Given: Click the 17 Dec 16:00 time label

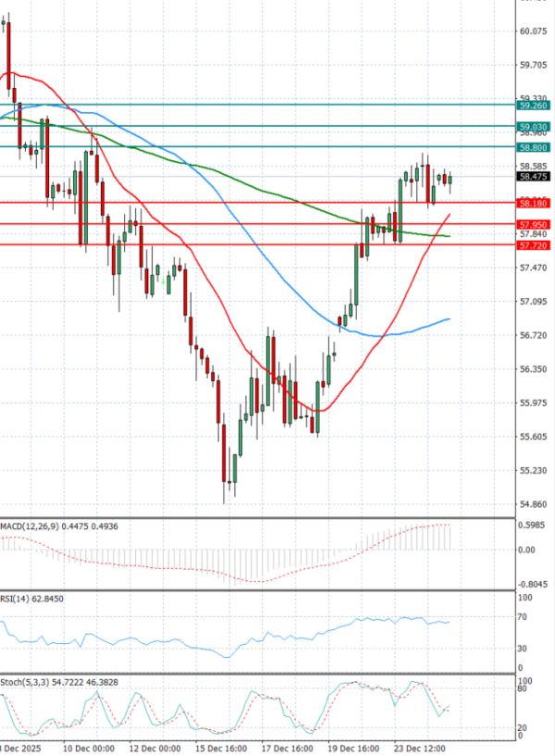Looking at the screenshot, I should (x=287, y=747).
